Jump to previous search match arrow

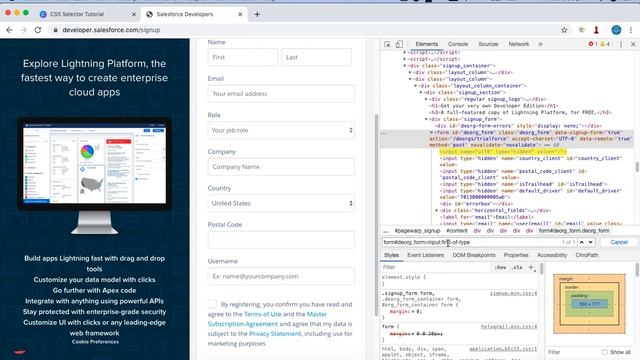point(582,242)
